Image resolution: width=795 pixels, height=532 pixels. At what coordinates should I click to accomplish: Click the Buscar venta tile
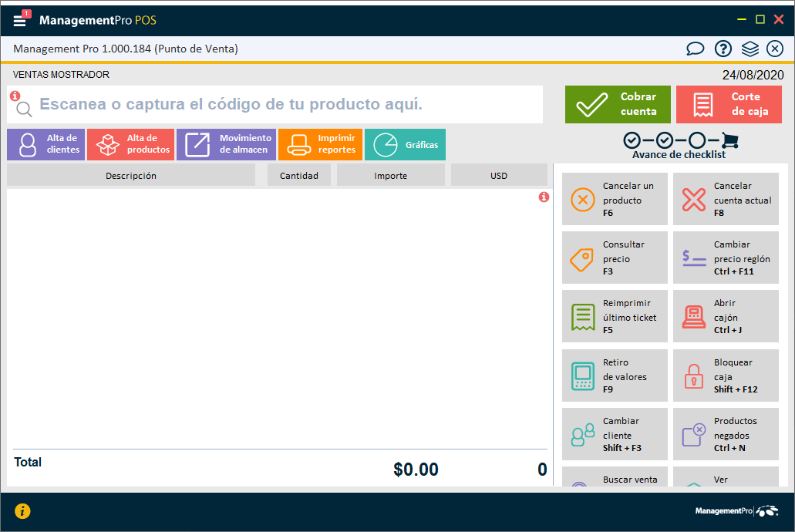tap(615, 476)
